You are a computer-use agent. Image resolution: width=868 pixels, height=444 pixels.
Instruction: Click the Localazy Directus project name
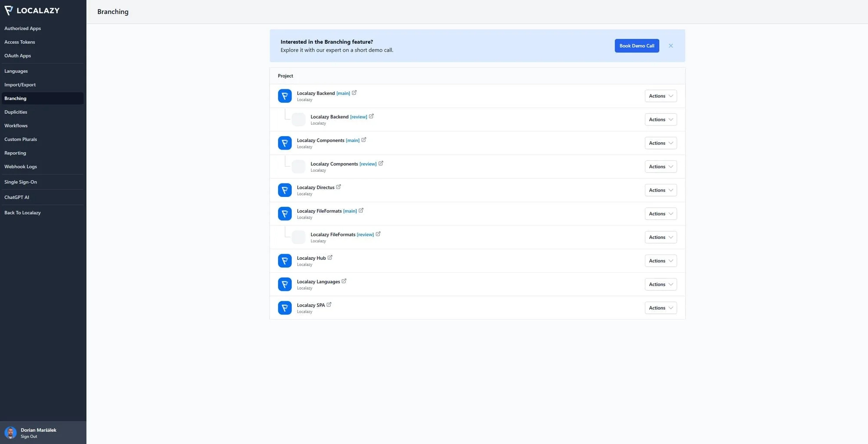click(x=316, y=188)
